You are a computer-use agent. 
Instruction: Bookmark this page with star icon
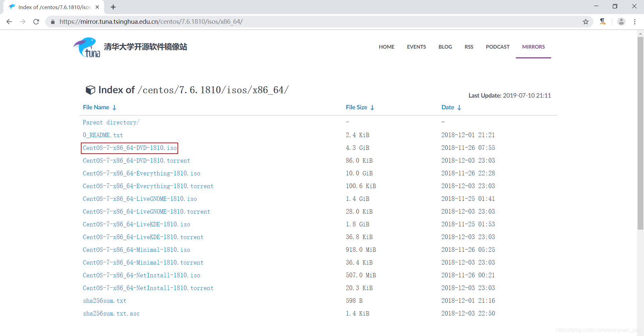tap(586, 21)
